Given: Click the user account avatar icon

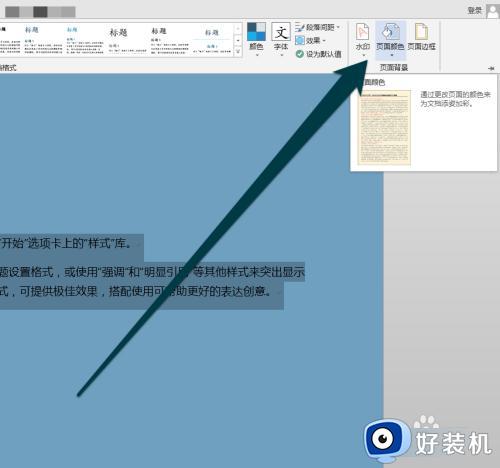Looking at the screenshot, I should tap(493, 11).
